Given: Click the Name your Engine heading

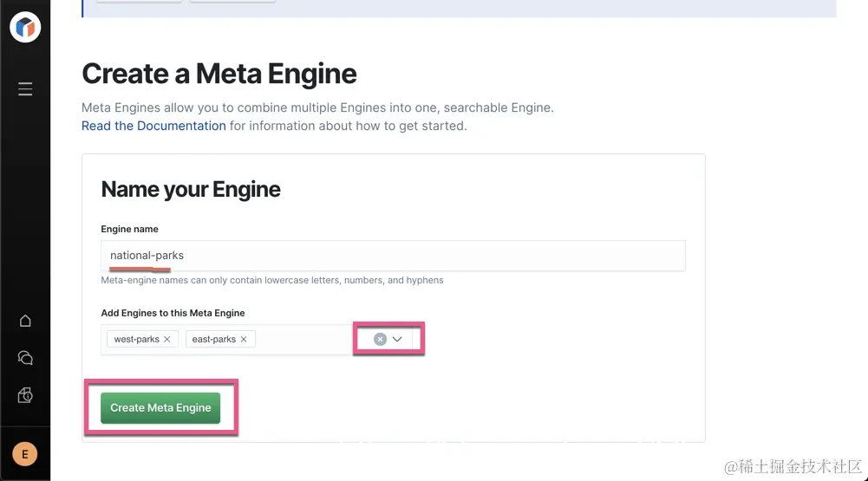Looking at the screenshot, I should 191,190.
